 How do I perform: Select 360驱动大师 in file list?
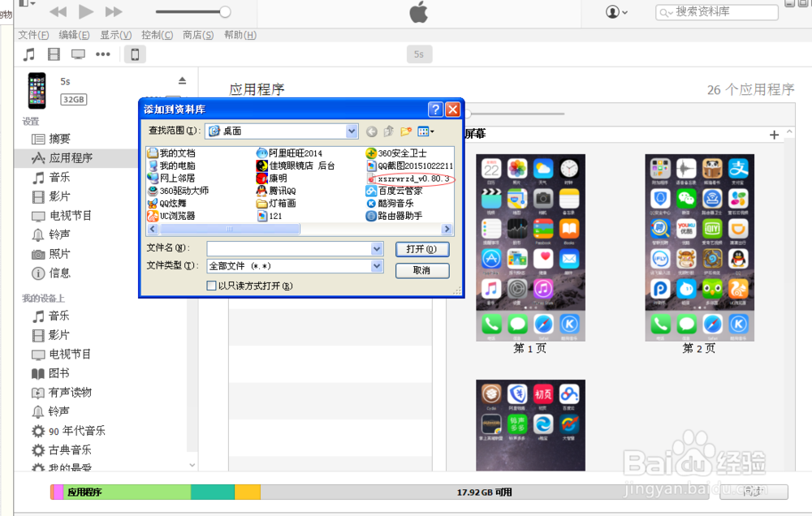179,191
